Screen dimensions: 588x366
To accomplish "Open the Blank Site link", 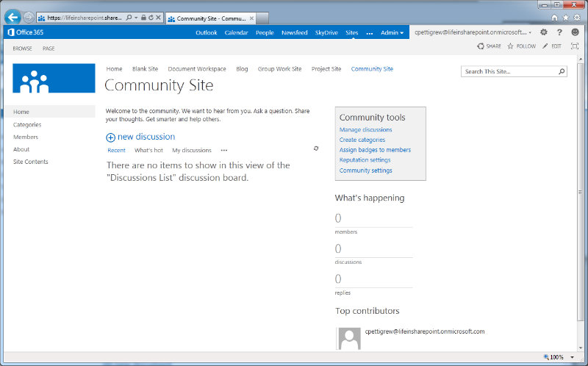I will coord(145,69).
